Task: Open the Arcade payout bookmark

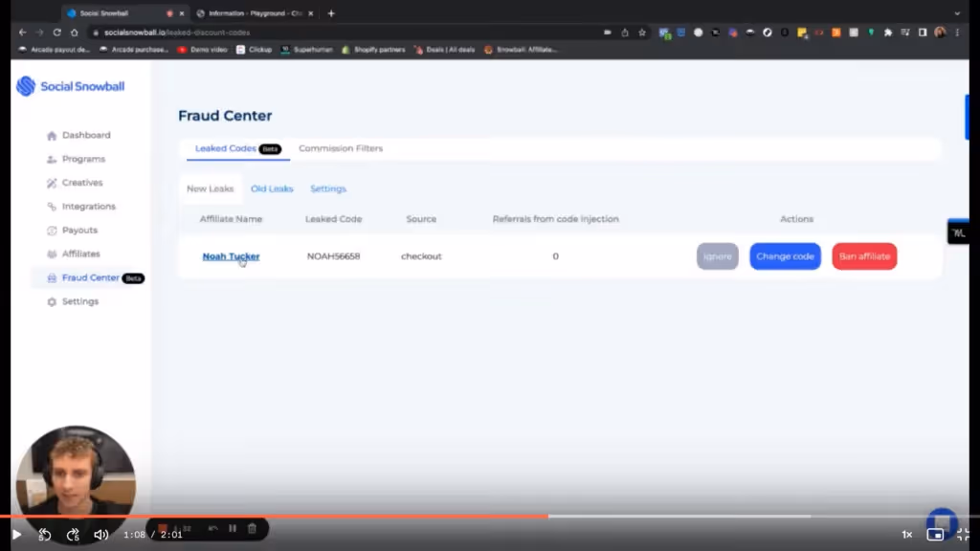Action: (55, 50)
